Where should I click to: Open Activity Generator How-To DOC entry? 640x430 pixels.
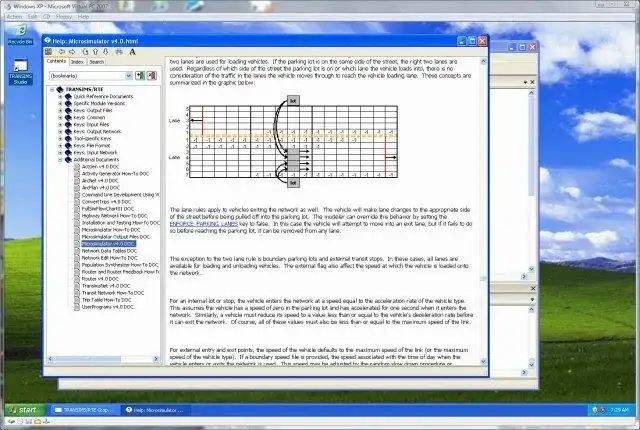[x=116, y=173]
